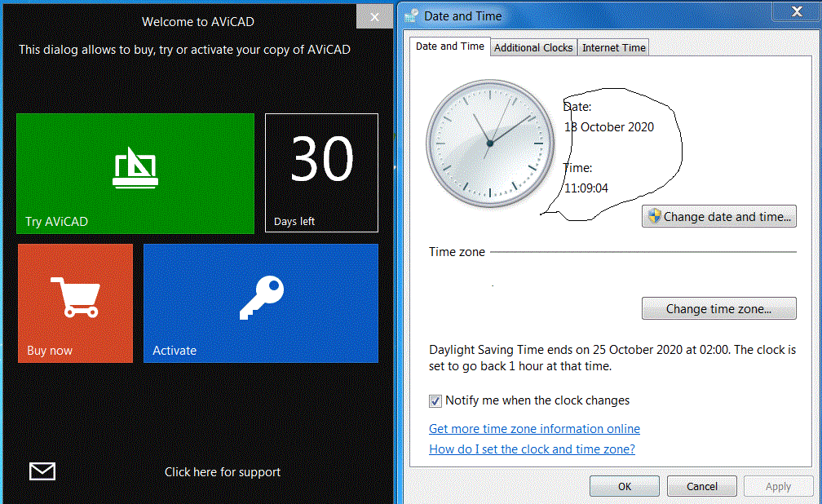Click the envelope support icon

pyautogui.click(x=42, y=471)
